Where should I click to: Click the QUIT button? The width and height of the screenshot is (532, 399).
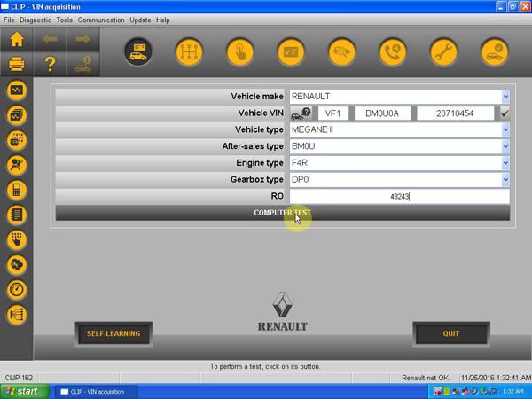tap(451, 334)
